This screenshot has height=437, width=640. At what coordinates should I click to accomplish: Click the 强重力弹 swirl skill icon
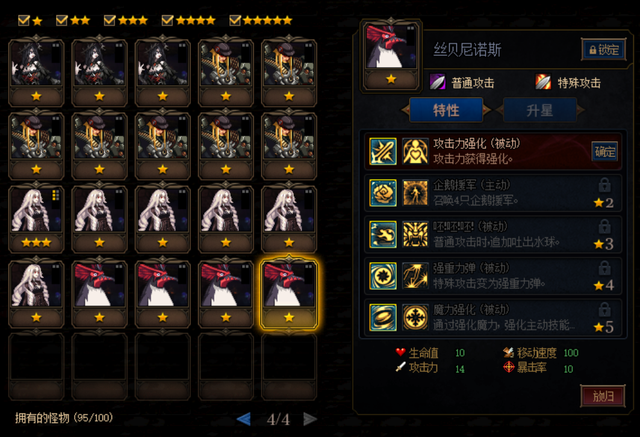tap(383, 276)
